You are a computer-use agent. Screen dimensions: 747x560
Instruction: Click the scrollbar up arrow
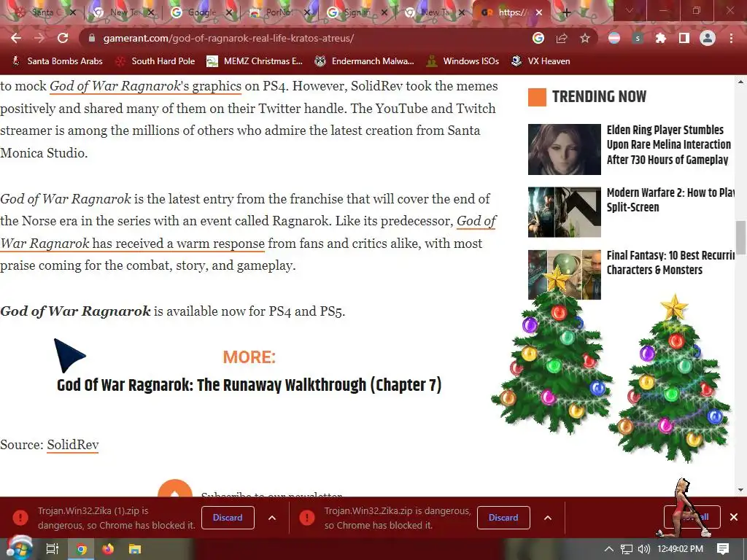tap(741, 82)
